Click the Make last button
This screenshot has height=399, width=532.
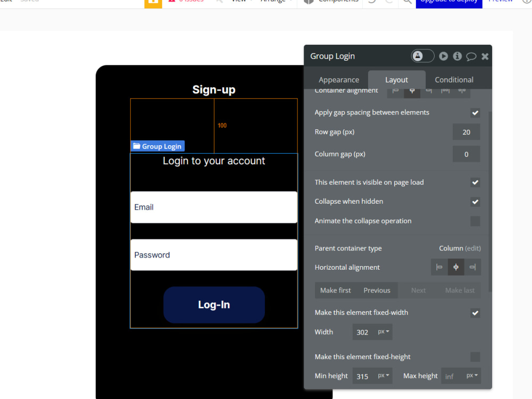pos(460,290)
